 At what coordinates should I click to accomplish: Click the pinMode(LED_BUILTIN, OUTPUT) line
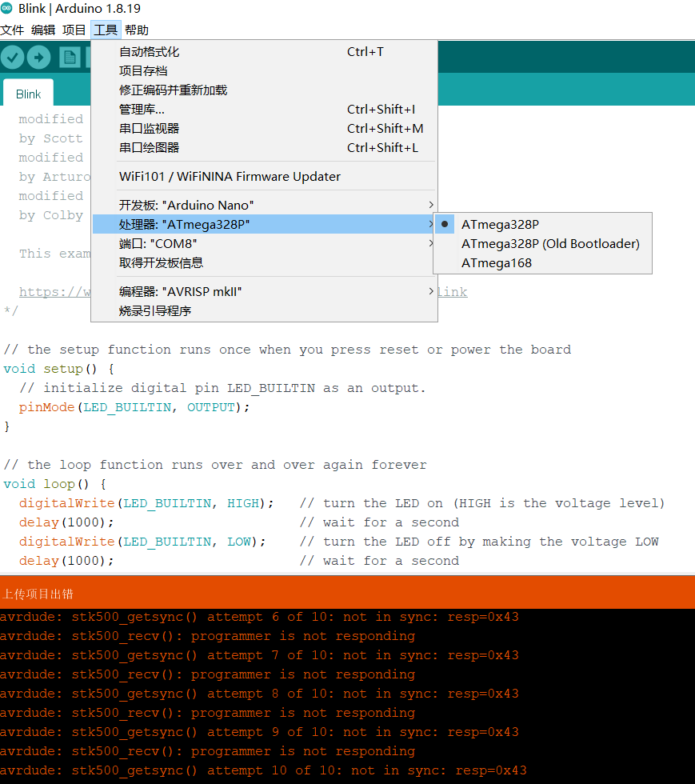134,407
